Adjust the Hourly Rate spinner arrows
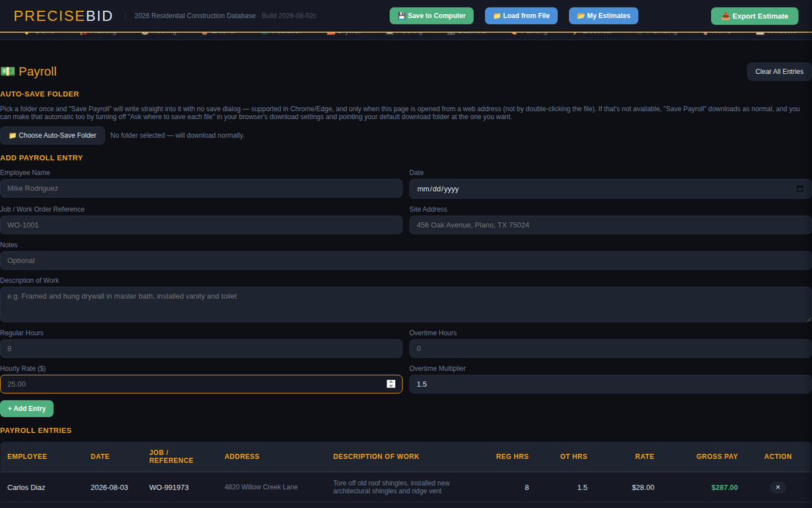This screenshot has width=812, height=508. (x=391, y=384)
